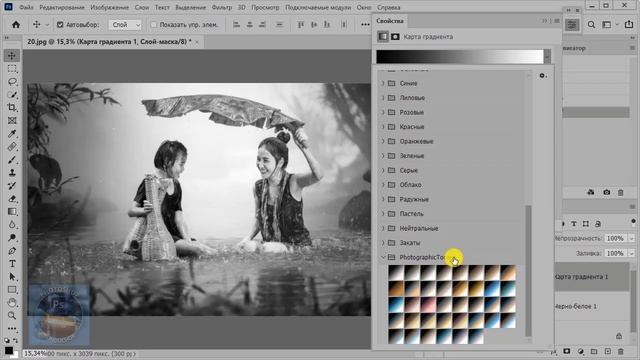Open the Справка menu
This screenshot has width=640, height=360.
pos(389,7)
